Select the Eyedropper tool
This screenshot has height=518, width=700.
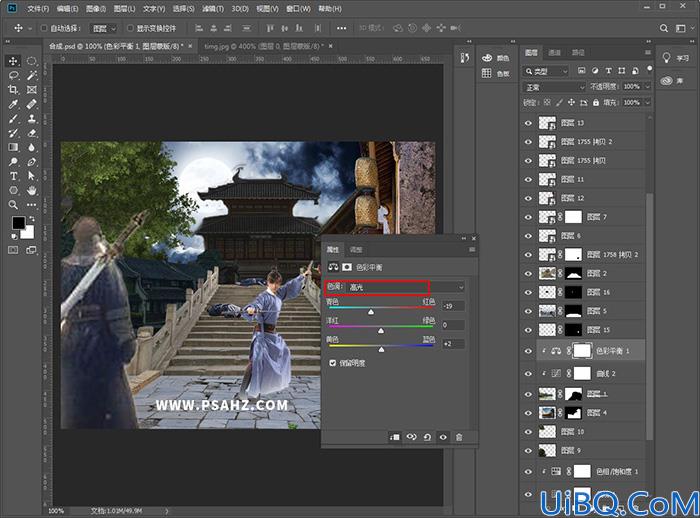click(x=13, y=104)
